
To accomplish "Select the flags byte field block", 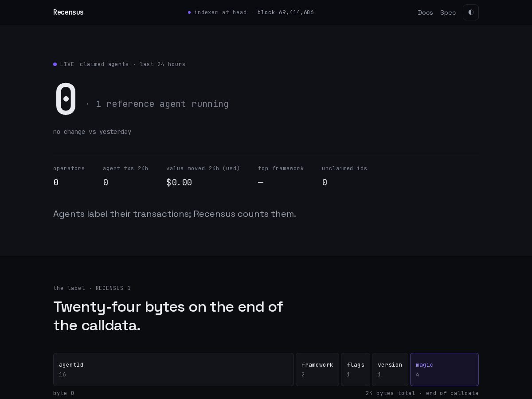I will coord(356,369).
